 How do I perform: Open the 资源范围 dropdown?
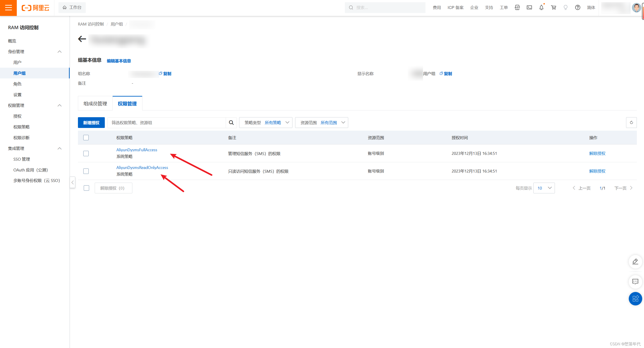[x=322, y=123]
